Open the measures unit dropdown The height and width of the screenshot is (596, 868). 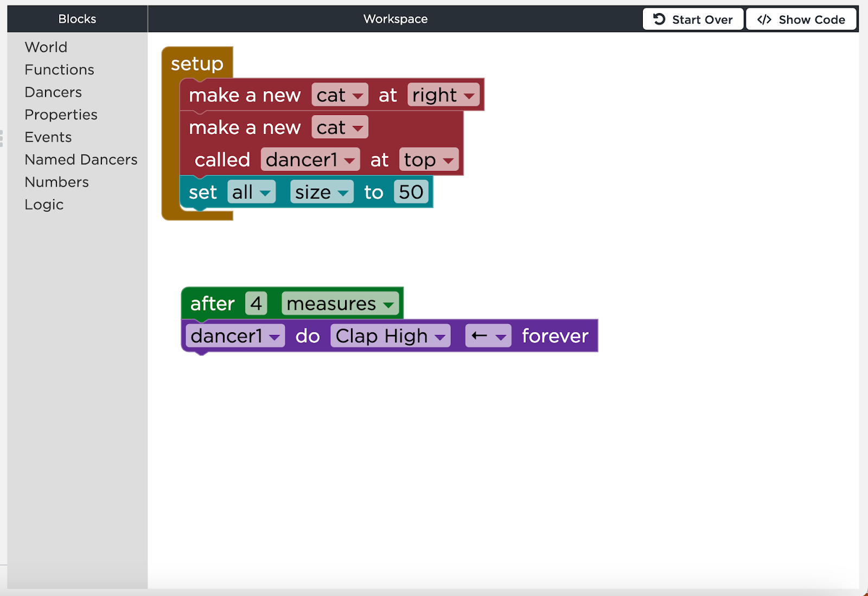tap(340, 303)
